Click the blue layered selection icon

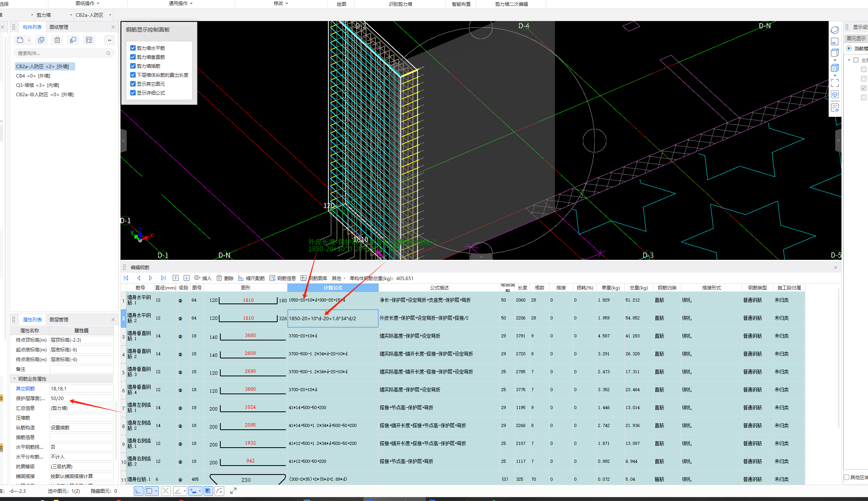208,491
